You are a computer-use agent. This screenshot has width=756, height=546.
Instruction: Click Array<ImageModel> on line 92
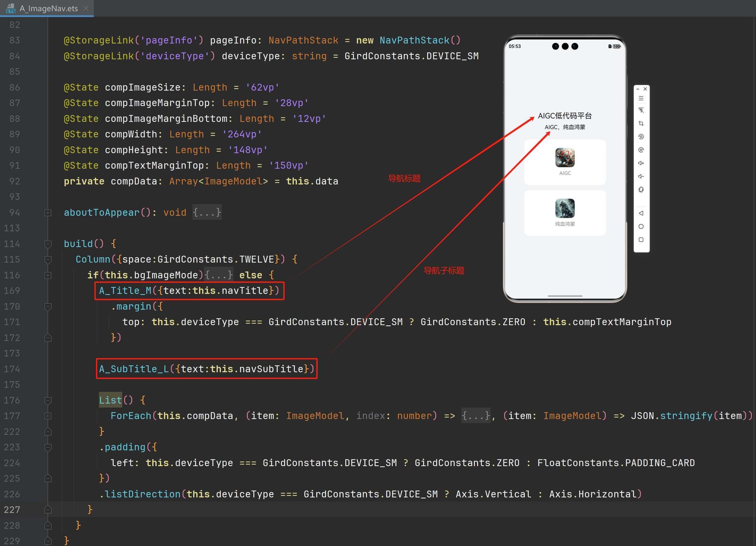coord(218,182)
